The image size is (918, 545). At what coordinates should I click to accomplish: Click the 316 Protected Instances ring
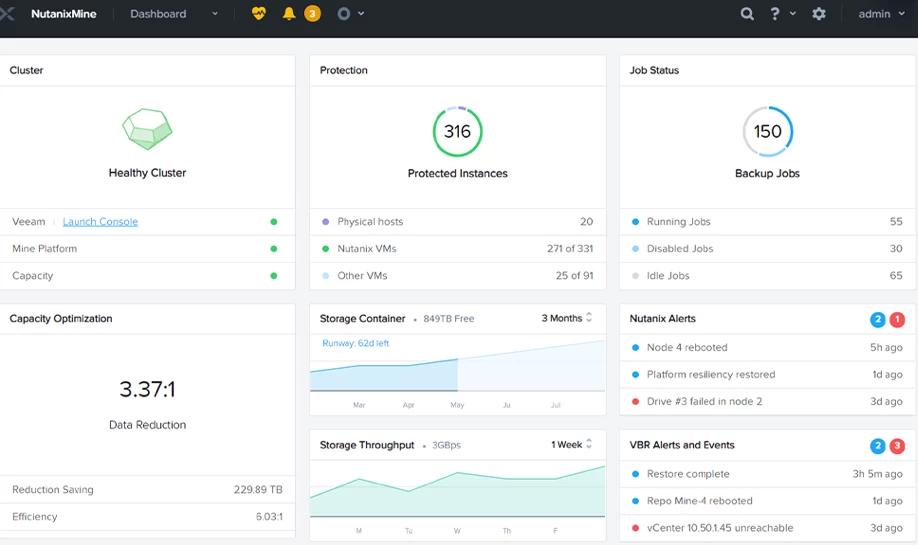[x=457, y=132]
